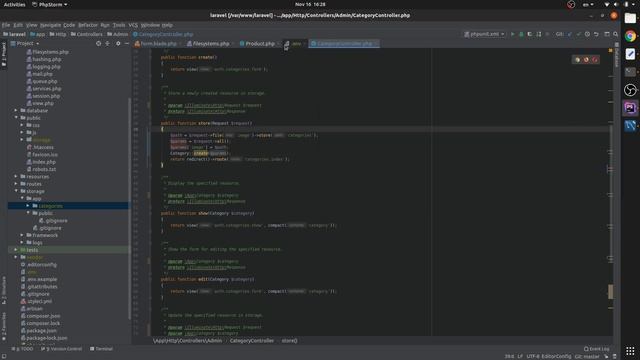Open the run-anything window icon next to the search
The height and width of the screenshot is (360, 640).
[607, 34]
